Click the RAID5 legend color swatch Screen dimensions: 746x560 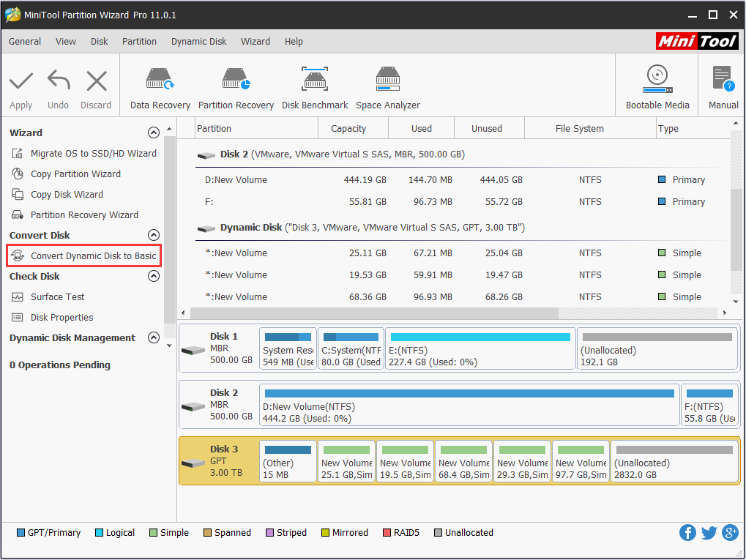click(387, 532)
